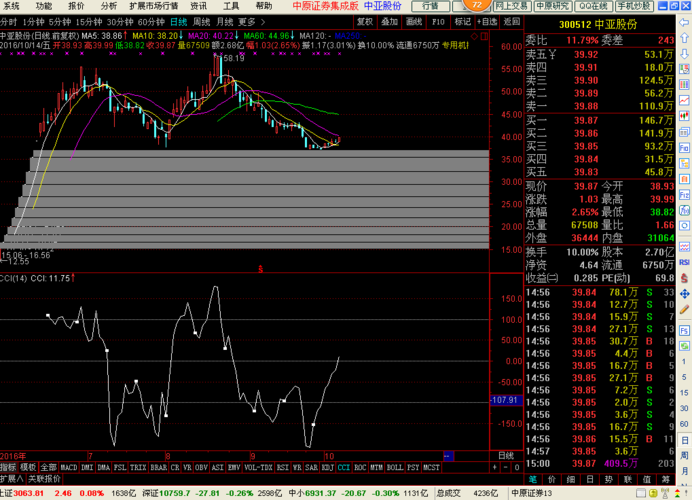Click the red trend line chart sidebar icon
The image size is (692, 500).
tap(684, 101)
